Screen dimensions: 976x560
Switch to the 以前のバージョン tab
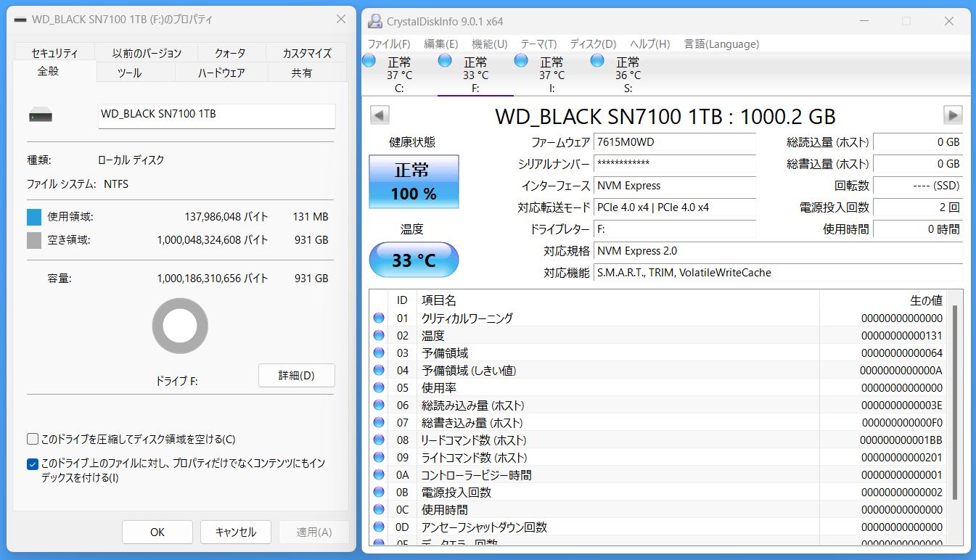[x=147, y=53]
